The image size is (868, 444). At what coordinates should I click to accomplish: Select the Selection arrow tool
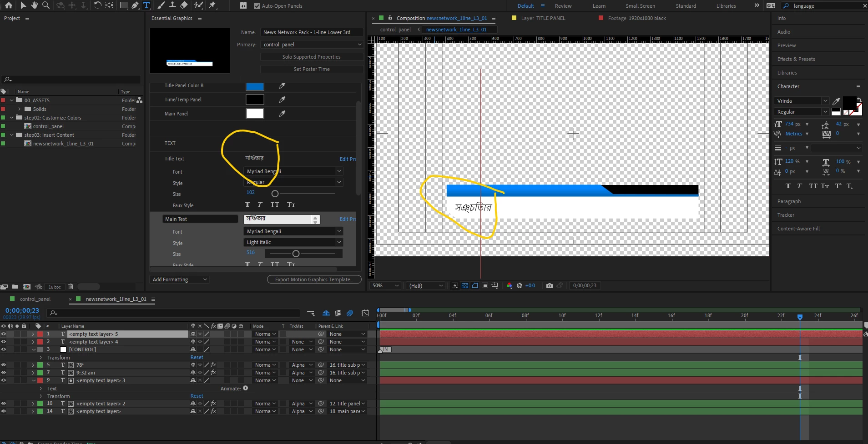click(23, 5)
